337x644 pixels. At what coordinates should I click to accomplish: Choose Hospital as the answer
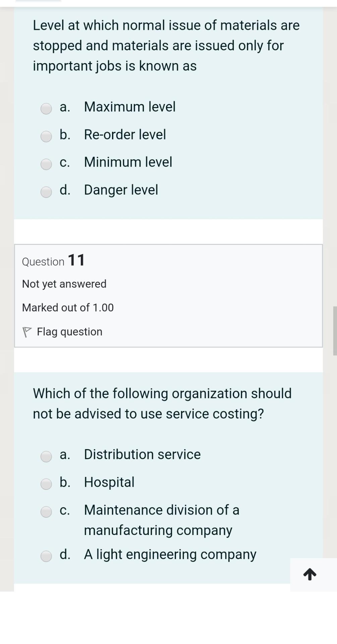pos(46,484)
